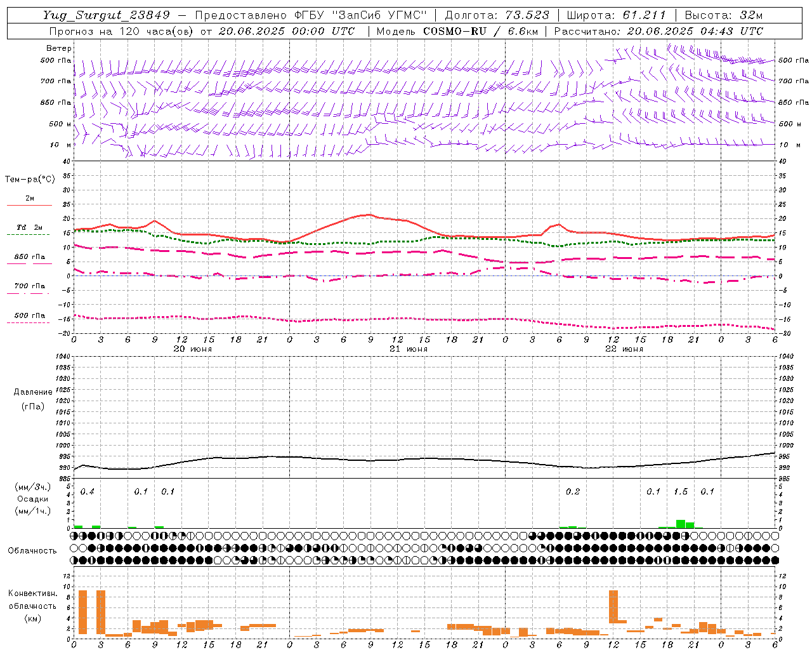Click the Осадки panel label
This screenshot has width=812, height=650.
(32, 499)
